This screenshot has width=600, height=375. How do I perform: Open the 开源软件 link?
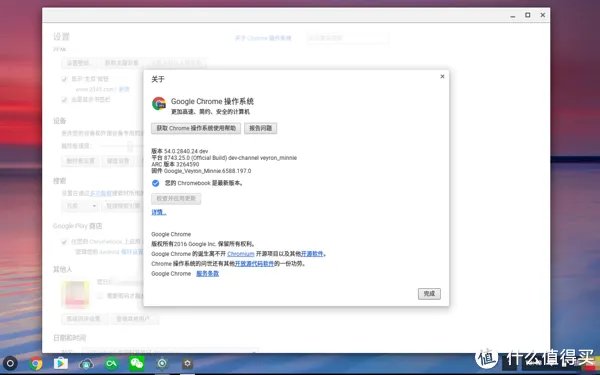coord(312,254)
